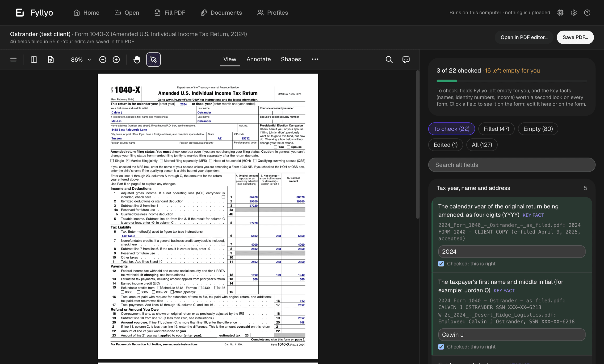The width and height of the screenshot is (604, 364).
Task: Select the hand pan tool
Action: [x=137, y=59]
